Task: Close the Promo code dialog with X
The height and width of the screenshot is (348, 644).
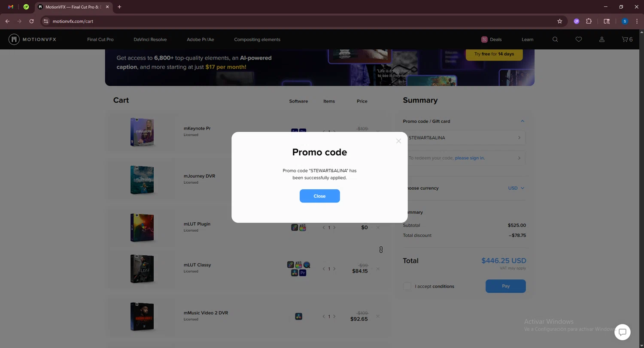Action: [398, 141]
